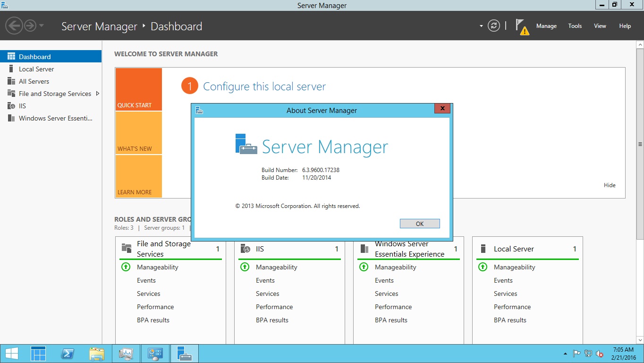Click the refresh icon in header

494,26
